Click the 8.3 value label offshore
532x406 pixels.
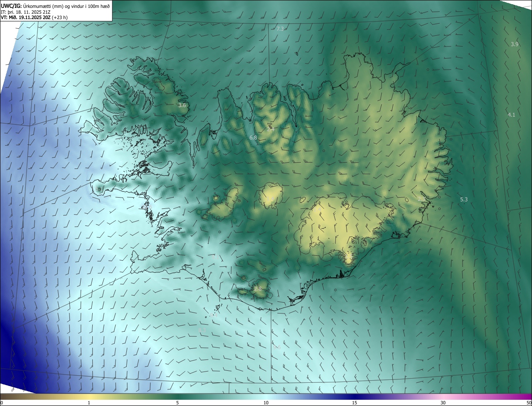pos(202,330)
